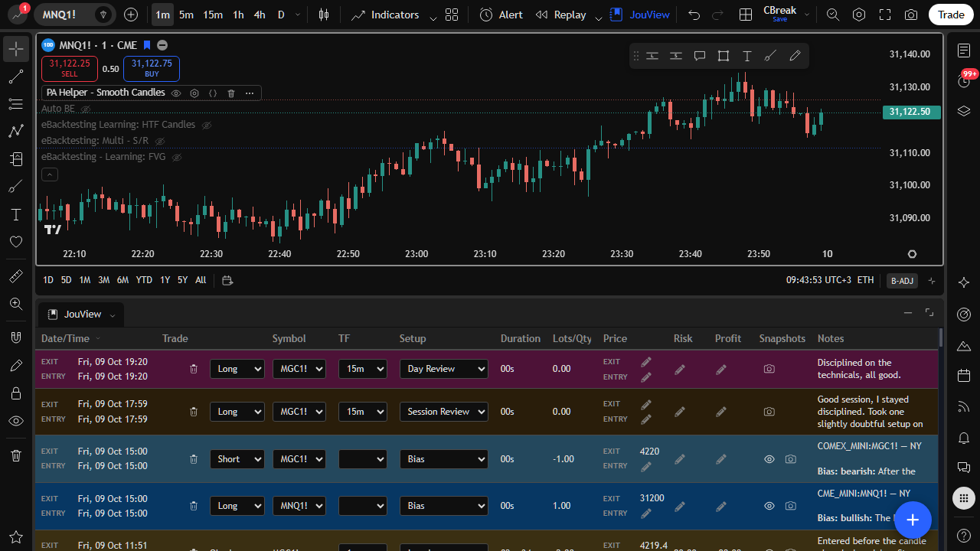Enter fullscreen mode from top toolbar

click(885, 15)
